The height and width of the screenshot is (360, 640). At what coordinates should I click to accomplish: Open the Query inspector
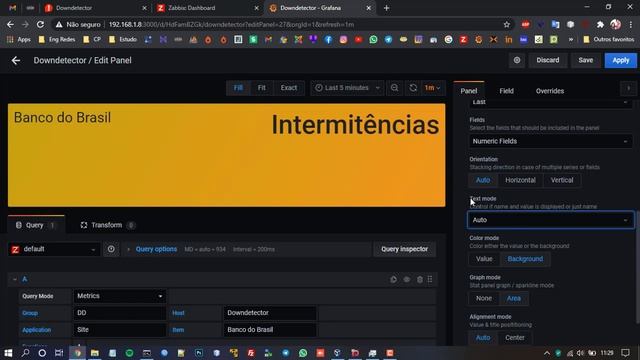pos(404,249)
